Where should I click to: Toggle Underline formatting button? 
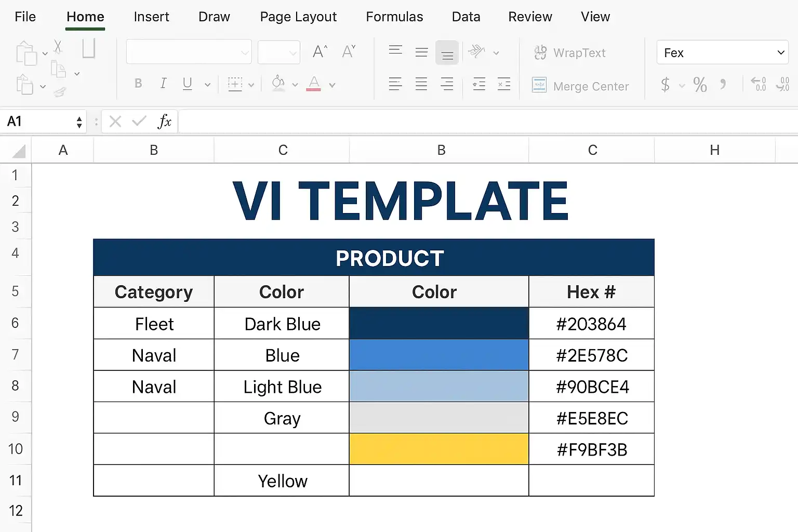coord(188,84)
